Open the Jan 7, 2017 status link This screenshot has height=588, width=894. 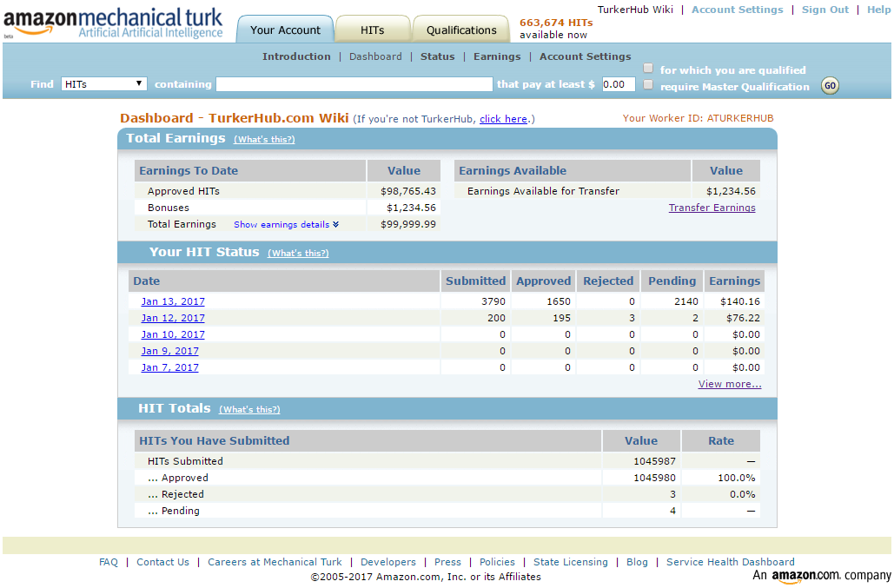170,367
